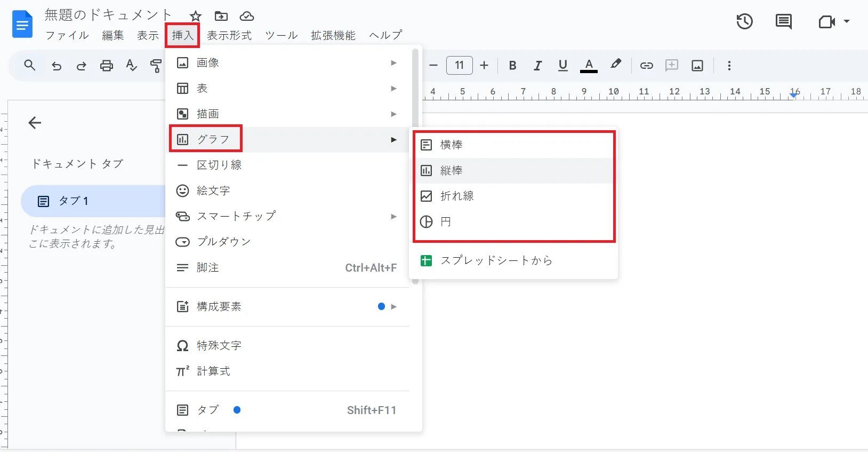Screen dimensions: 868x452
Task: Click the font size field
Action: [x=459, y=66]
